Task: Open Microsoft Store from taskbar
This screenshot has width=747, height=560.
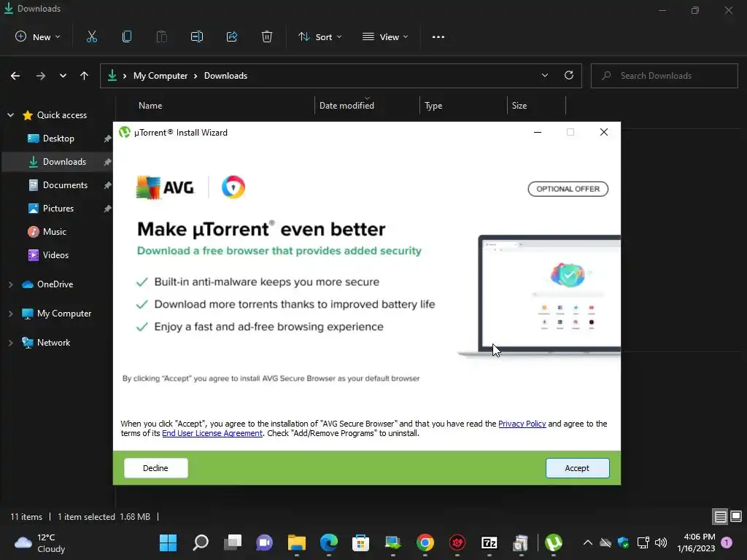Action: 360,542
